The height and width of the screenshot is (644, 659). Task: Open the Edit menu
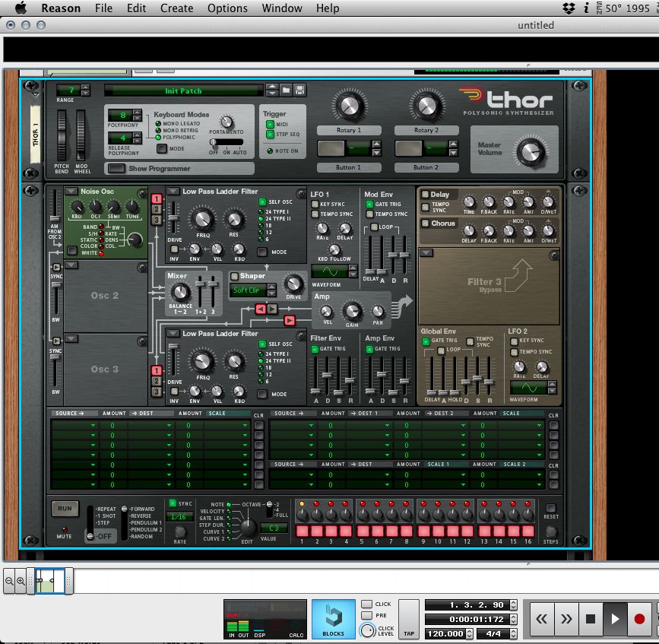[137, 8]
